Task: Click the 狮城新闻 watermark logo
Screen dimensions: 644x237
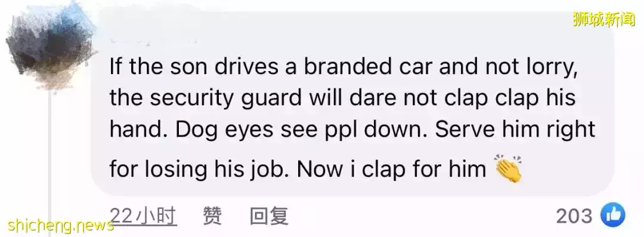Action: coord(604,19)
